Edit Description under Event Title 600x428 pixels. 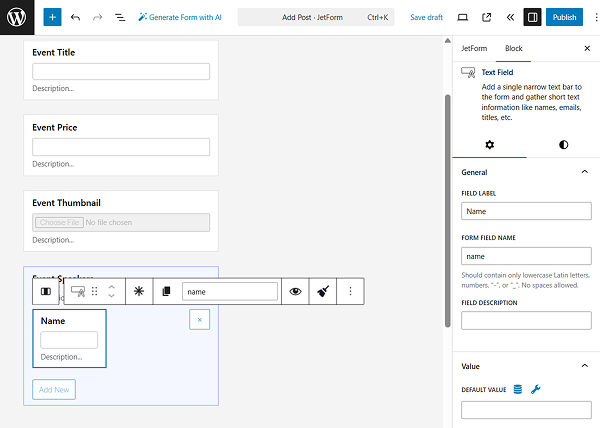pyautogui.click(x=53, y=88)
